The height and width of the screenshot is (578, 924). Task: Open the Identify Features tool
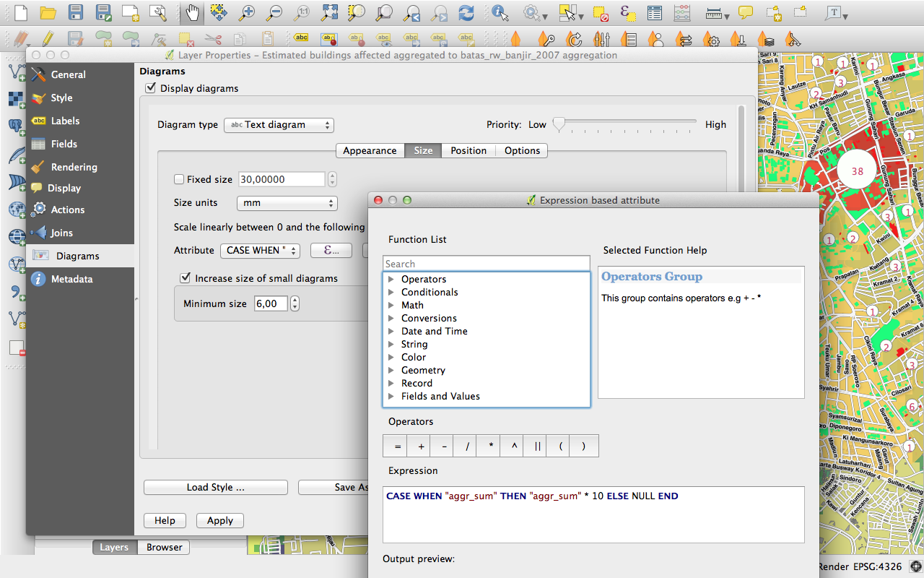[500, 13]
